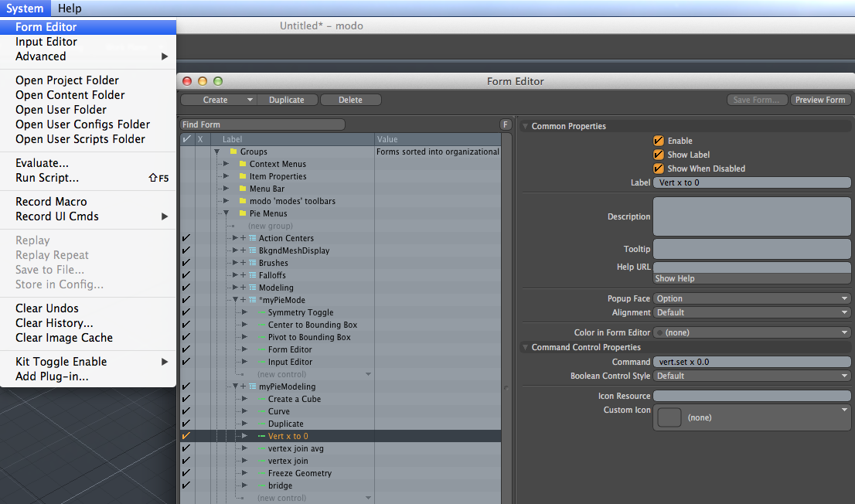Click the green control icon for Symmetry Toggle
The height and width of the screenshot is (504, 855).
click(262, 312)
